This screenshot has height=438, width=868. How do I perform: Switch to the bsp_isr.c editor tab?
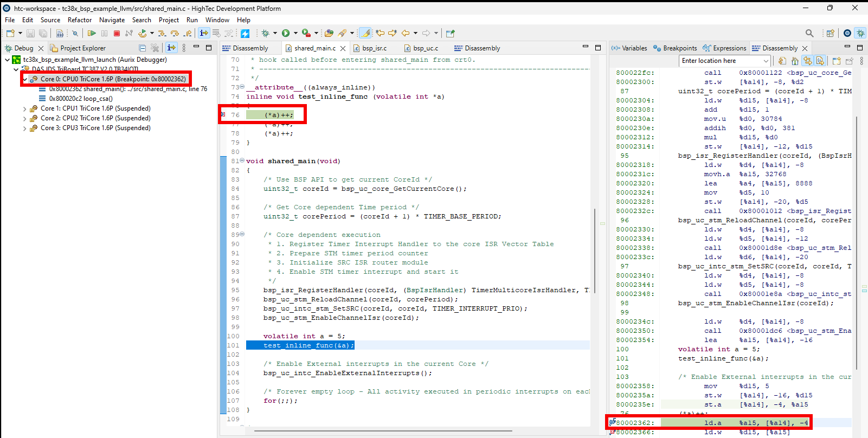pyautogui.click(x=374, y=48)
